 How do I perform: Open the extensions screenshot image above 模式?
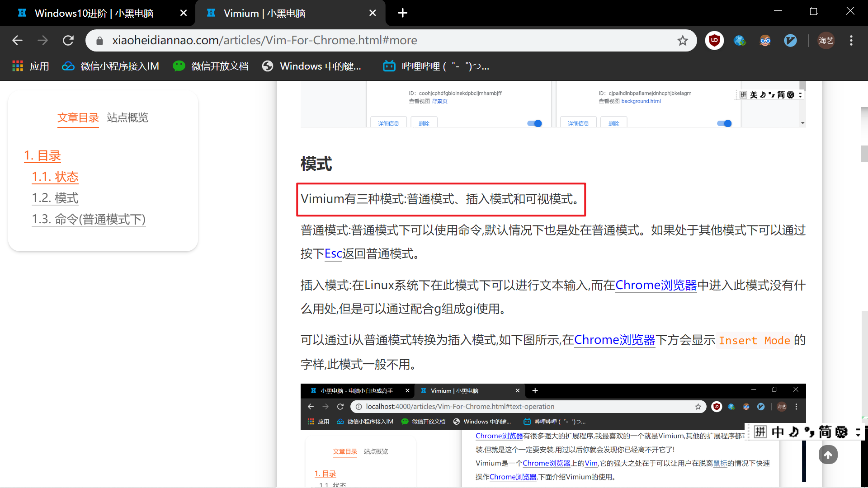pyautogui.click(x=553, y=104)
